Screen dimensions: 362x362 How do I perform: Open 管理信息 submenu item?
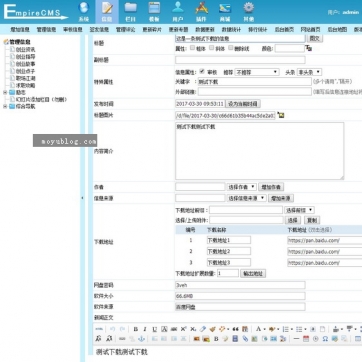coord(46,30)
